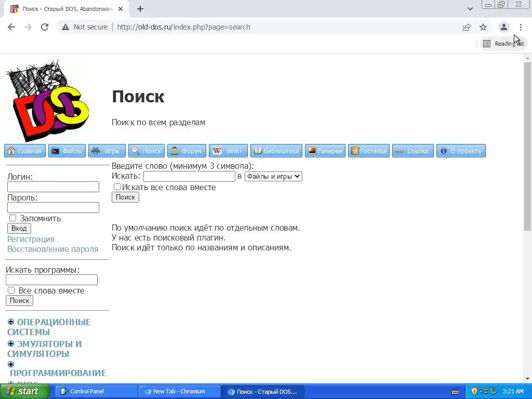Screen dimensions: 532x399
Task: Open the Windows start menu
Action: click(25, 392)
